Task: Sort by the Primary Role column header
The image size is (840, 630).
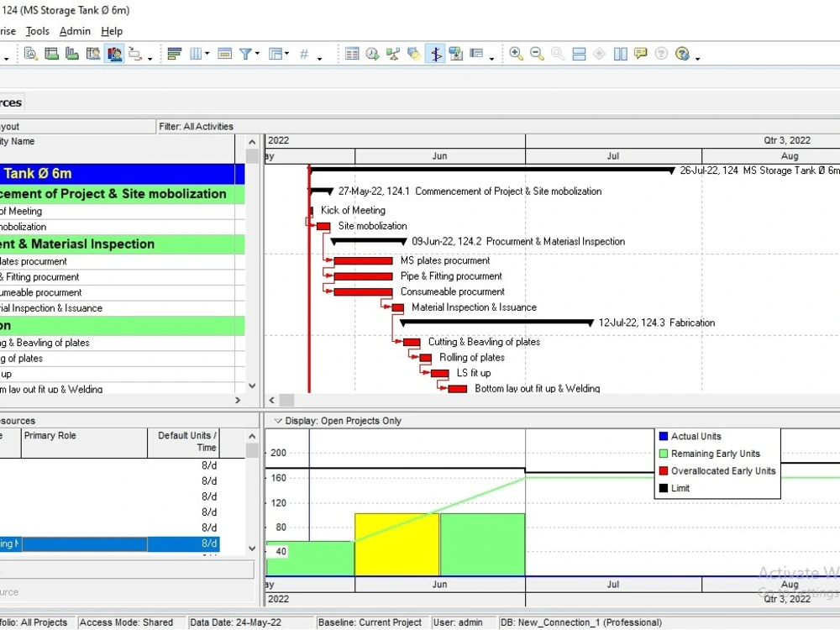Action: pyautogui.click(x=84, y=443)
